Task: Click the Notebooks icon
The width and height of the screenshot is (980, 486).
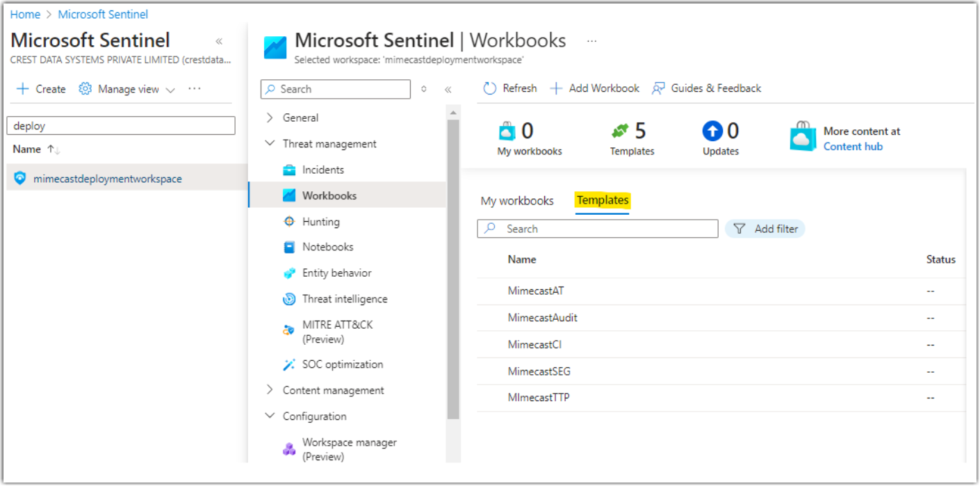Action: [288, 247]
